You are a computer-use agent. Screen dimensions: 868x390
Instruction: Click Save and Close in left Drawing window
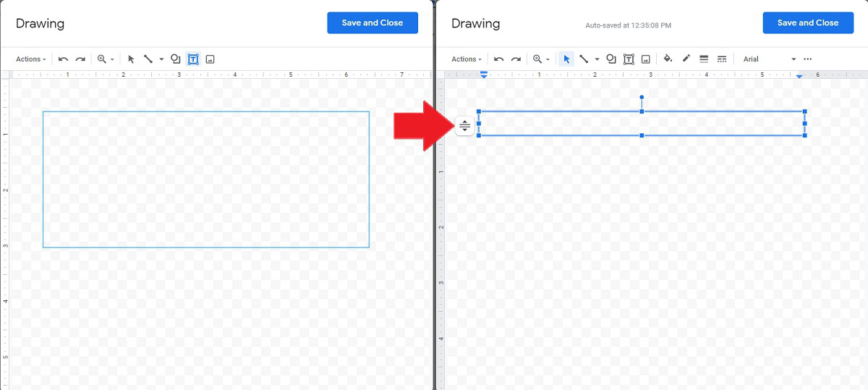pos(373,22)
